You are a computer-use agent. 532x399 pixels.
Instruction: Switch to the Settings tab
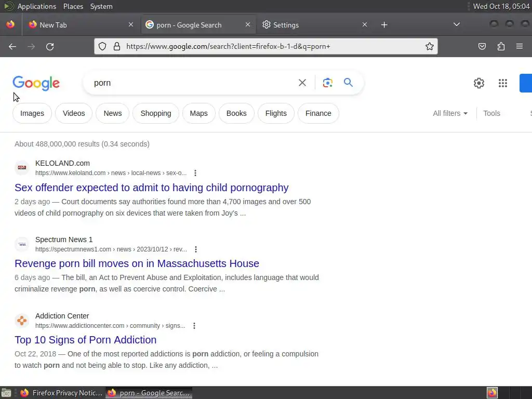click(x=314, y=25)
